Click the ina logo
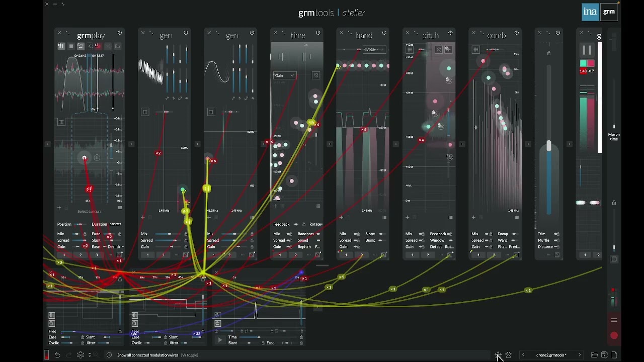 (590, 12)
